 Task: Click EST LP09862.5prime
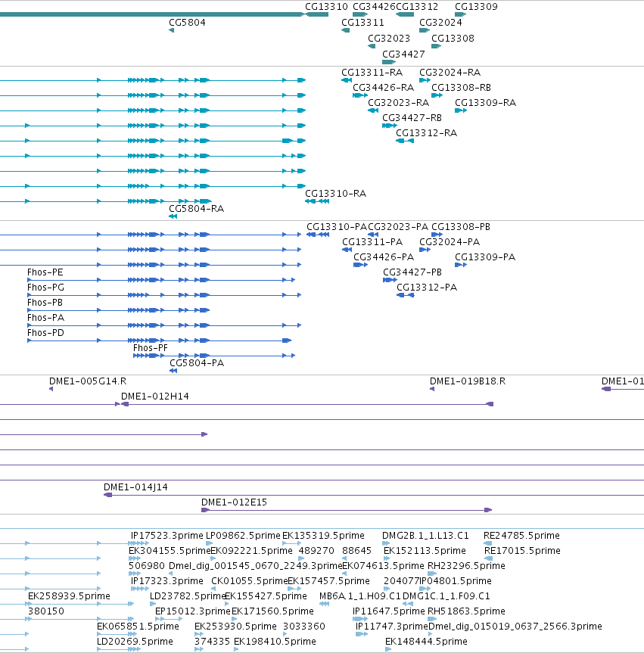243,536
